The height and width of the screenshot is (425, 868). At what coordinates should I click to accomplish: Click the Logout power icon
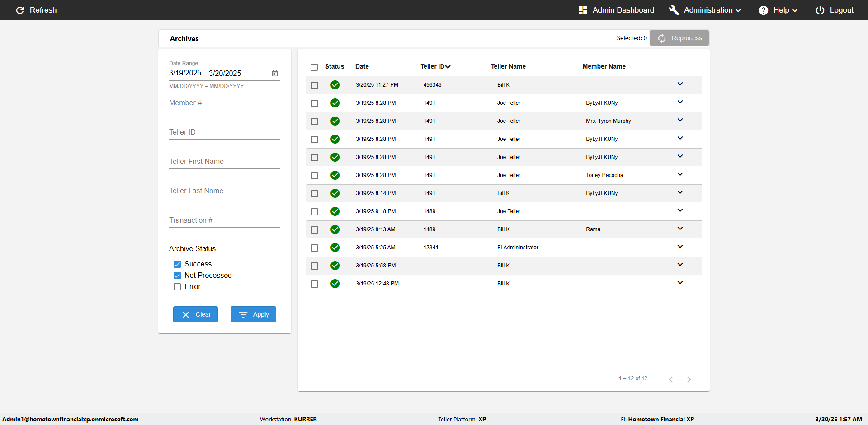tap(820, 10)
